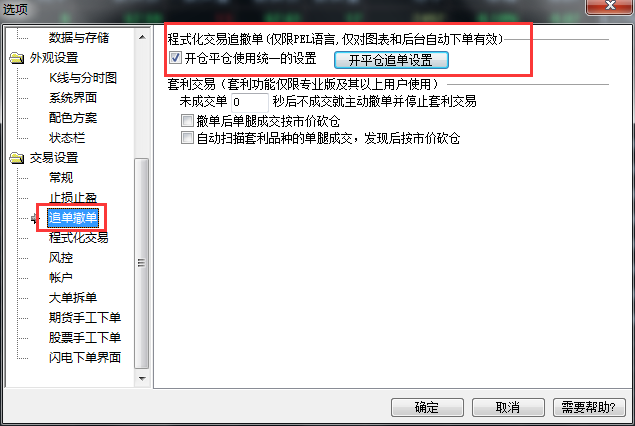Click the 开平仓追单设置 button
The width and height of the screenshot is (635, 426).
(x=391, y=60)
